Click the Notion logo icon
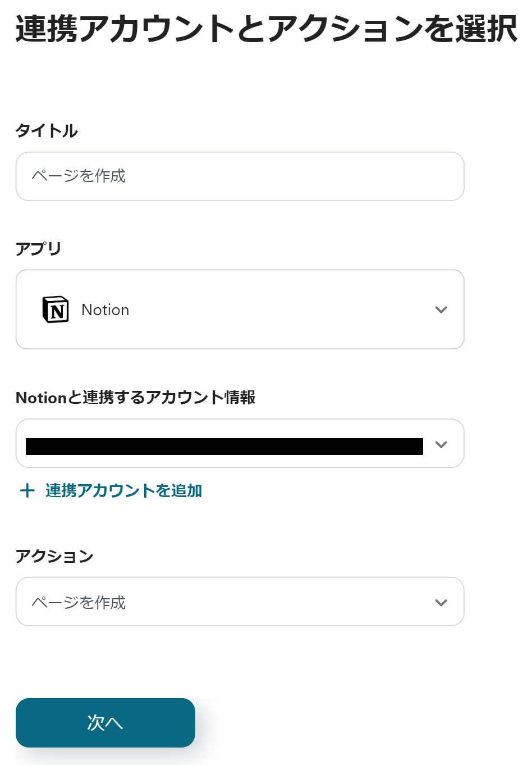Screen dimensions: 532x765 (56, 309)
